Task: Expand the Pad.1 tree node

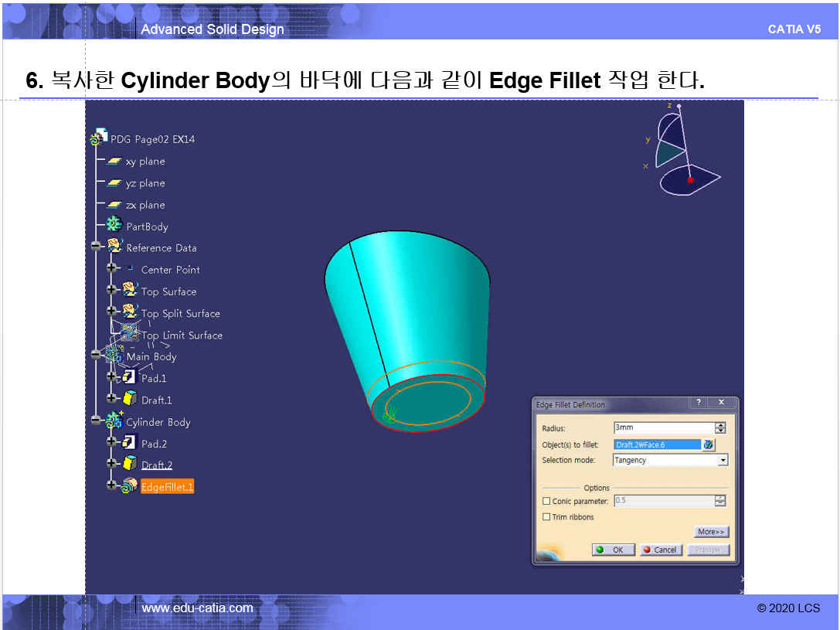Action: pyautogui.click(x=112, y=376)
